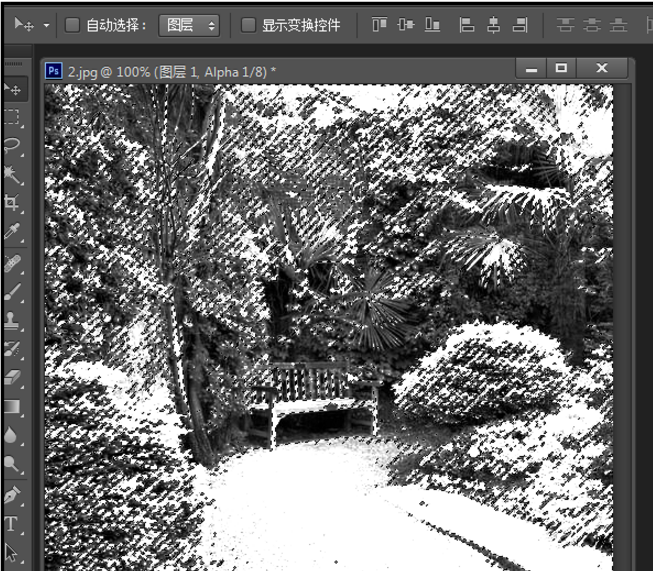
Task: Align left edges of layers
Action: (467, 25)
